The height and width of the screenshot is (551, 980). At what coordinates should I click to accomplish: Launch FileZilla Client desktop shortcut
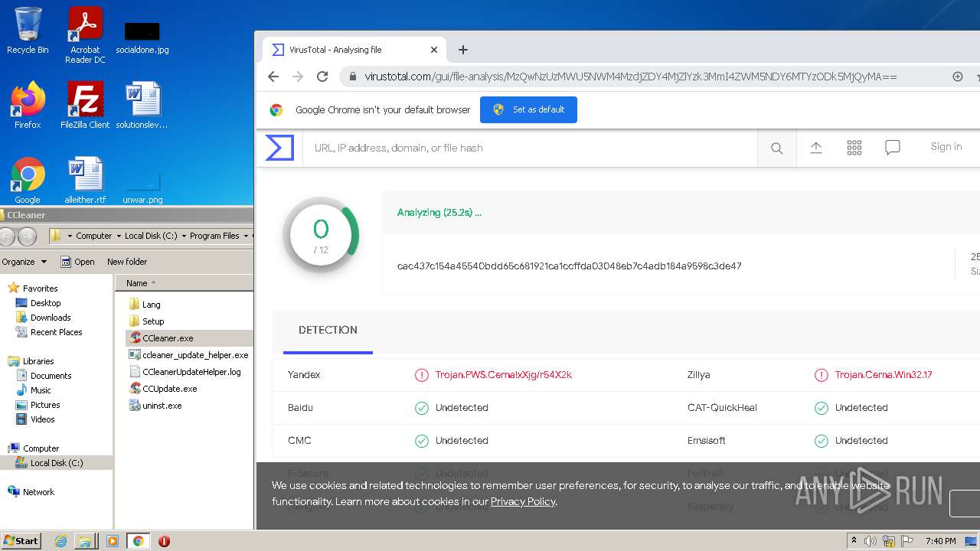tap(85, 106)
